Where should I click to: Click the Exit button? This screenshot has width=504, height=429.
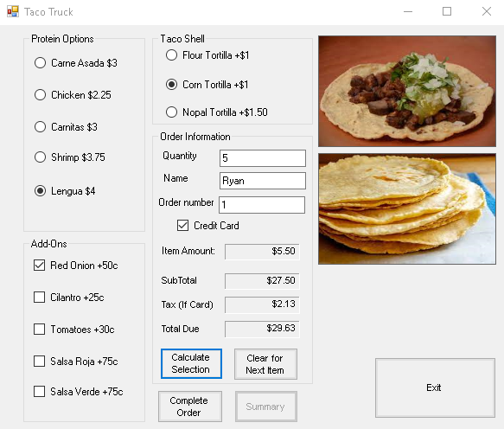[x=435, y=387]
